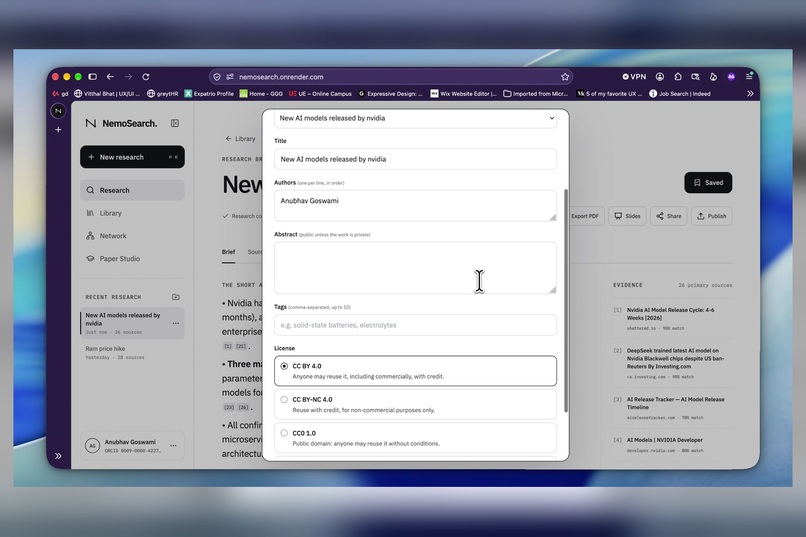Click the Tags input field
This screenshot has height=537, width=806.
[415, 325]
